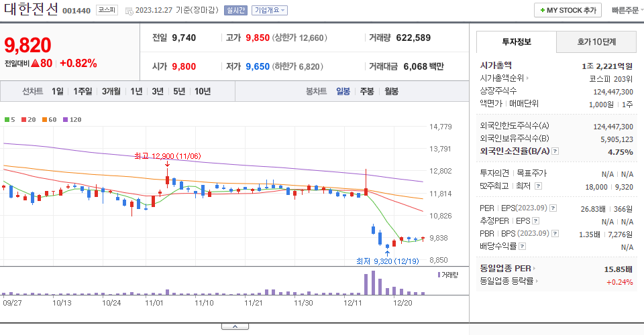Click the 저가 value 9,650

point(258,66)
